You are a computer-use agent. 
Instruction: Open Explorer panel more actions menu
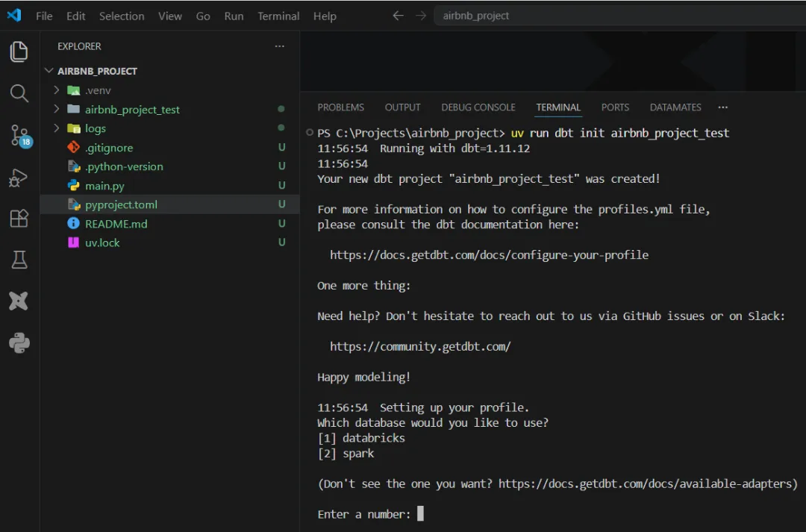279,46
